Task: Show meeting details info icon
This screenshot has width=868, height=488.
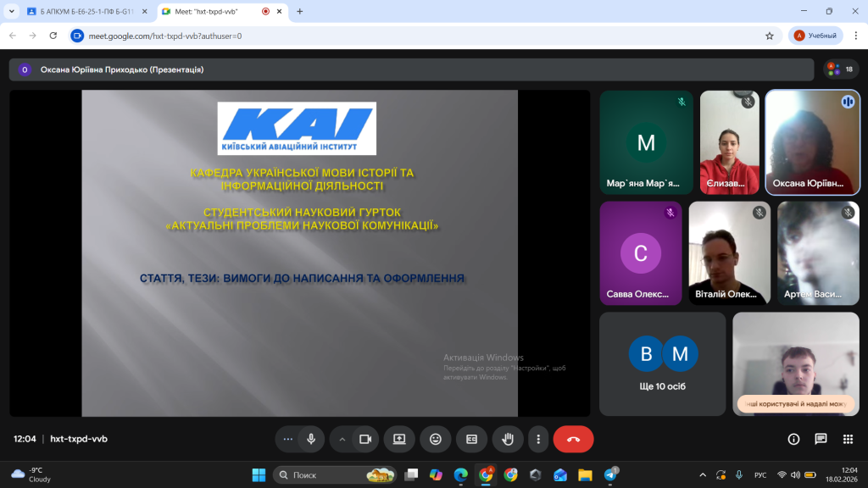Action: tap(793, 439)
